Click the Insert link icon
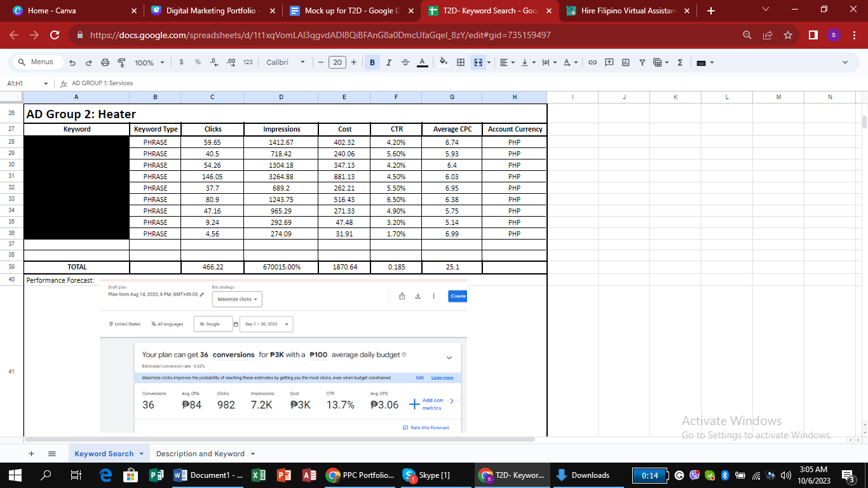 592,62
